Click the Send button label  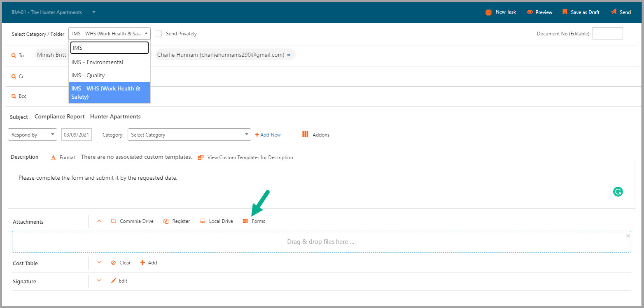coord(625,12)
